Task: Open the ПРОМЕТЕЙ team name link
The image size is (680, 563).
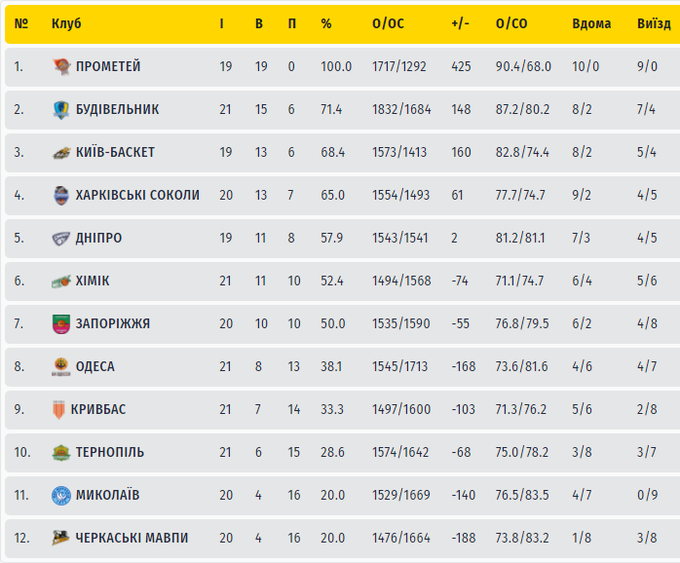Action: (108, 67)
